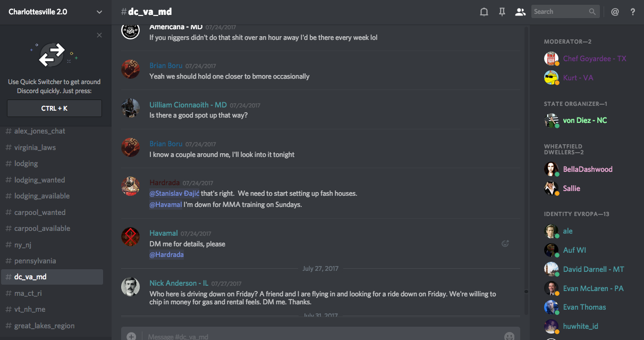Screen dimensions: 644x340
Task: Open the emoji picker in message box
Action: [x=509, y=336]
